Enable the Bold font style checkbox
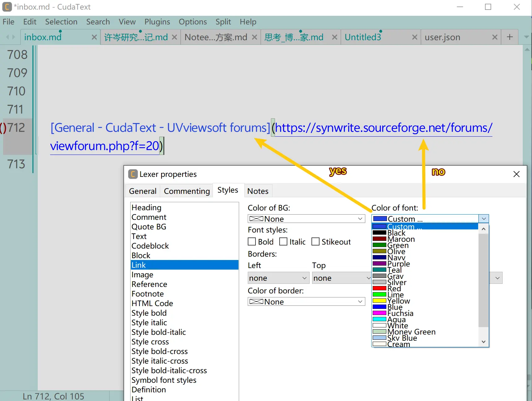Screen dimensions: 532x401 (x=252, y=242)
